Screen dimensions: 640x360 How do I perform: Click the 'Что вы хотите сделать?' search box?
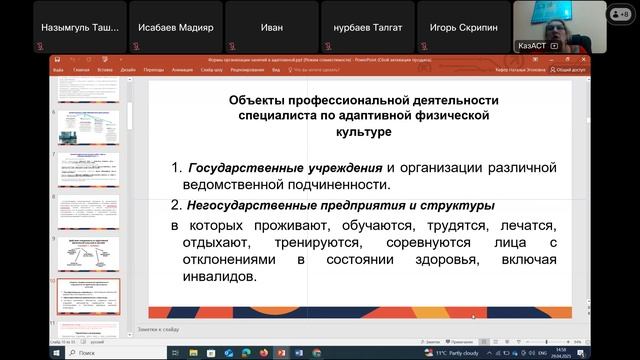[314, 70]
